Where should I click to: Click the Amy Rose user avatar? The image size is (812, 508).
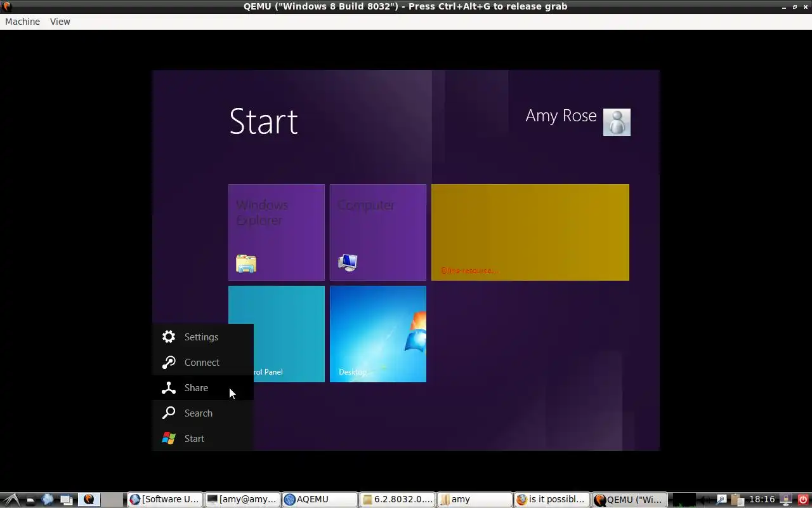click(617, 122)
